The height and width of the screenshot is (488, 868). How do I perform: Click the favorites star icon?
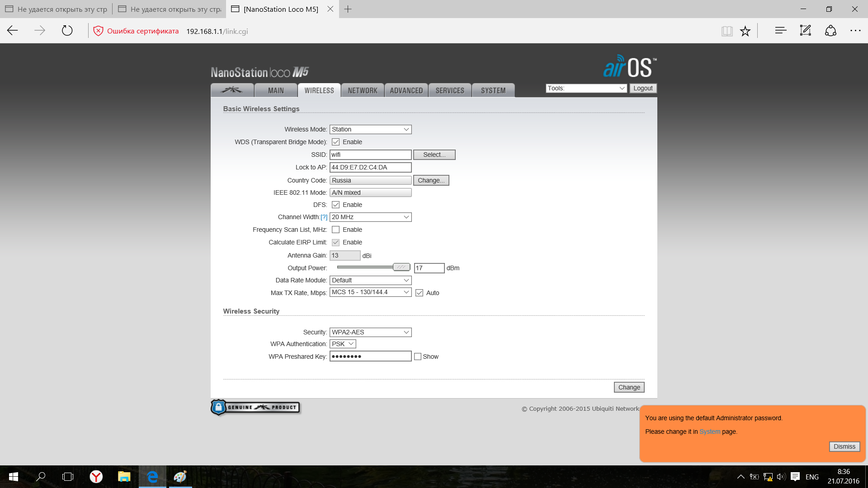[x=745, y=31]
